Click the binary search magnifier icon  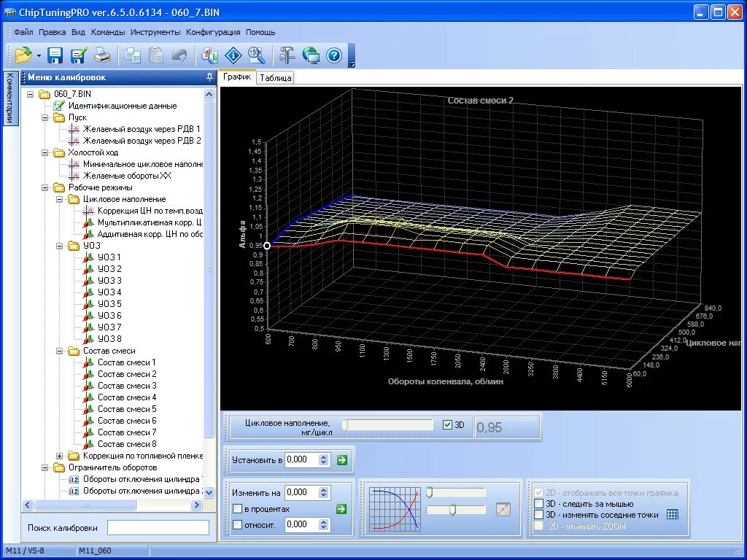(256, 55)
